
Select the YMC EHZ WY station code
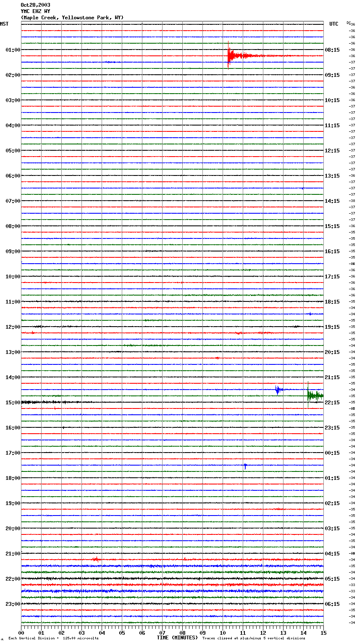(x=35, y=11)
